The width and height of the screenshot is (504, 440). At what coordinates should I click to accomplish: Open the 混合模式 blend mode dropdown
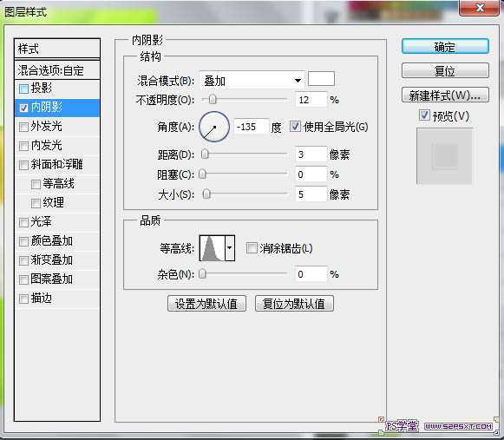pos(252,80)
